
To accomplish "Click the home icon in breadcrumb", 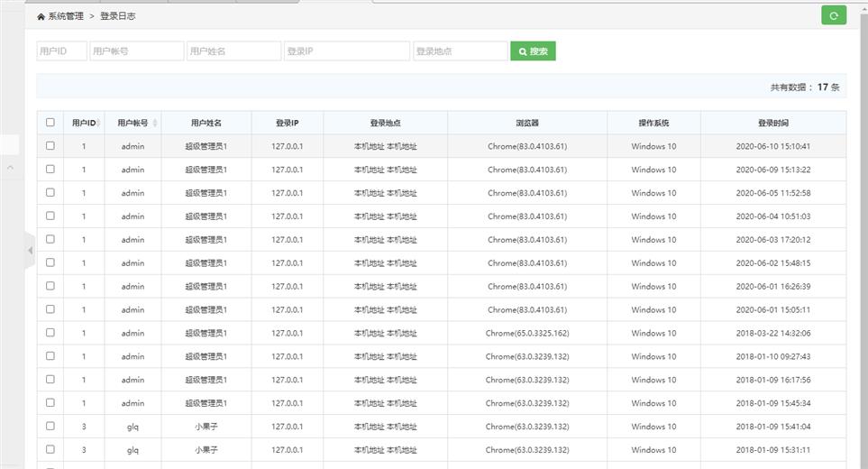I will [x=41, y=16].
